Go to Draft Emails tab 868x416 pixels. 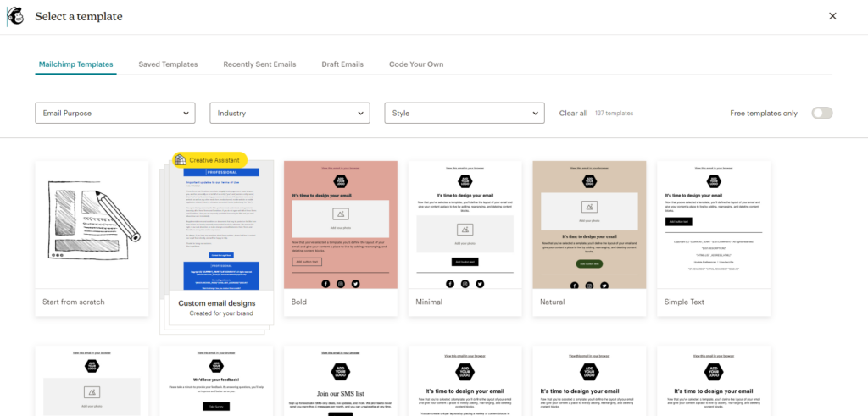[342, 64]
